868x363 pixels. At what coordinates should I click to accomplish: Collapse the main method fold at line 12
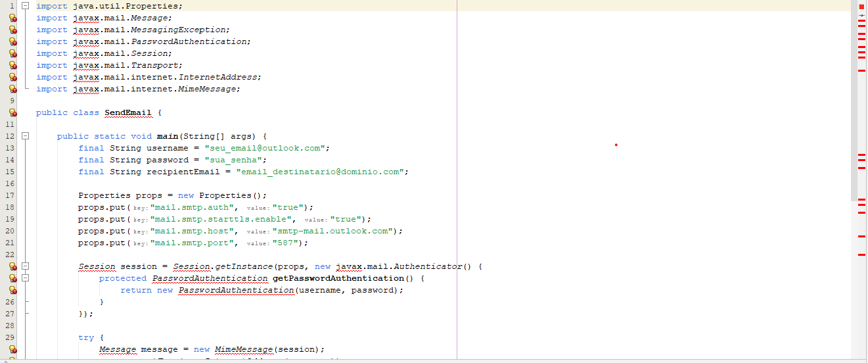click(26, 136)
